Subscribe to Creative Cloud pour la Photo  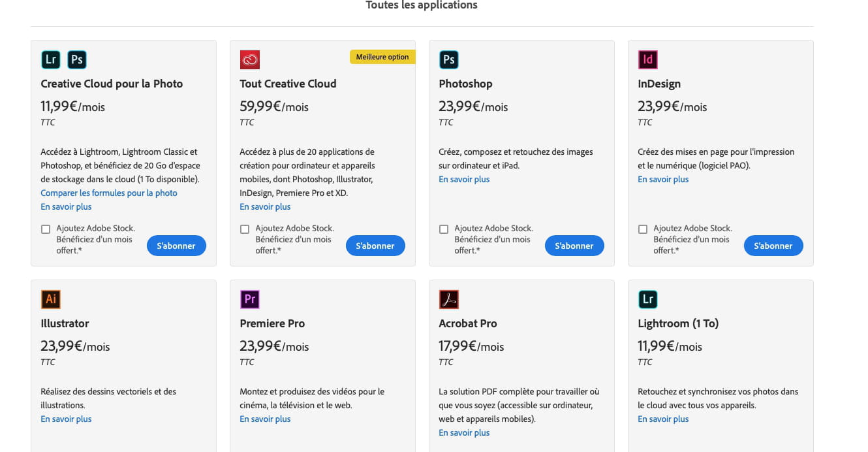click(x=176, y=246)
